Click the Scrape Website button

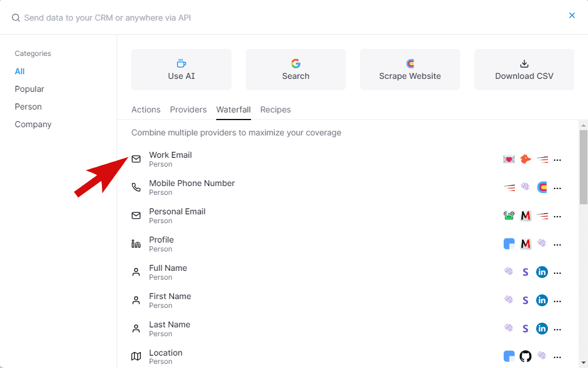tap(410, 69)
